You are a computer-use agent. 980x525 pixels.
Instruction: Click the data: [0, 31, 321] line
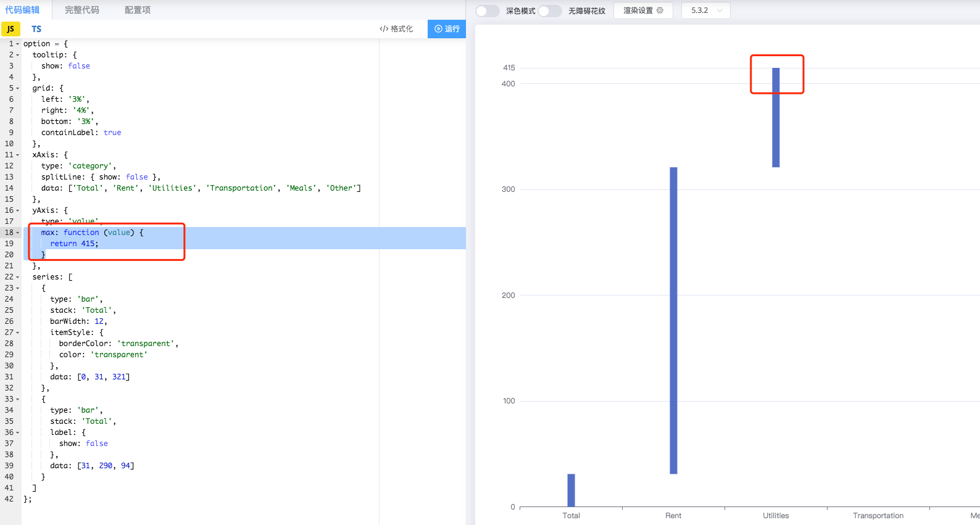(89, 377)
